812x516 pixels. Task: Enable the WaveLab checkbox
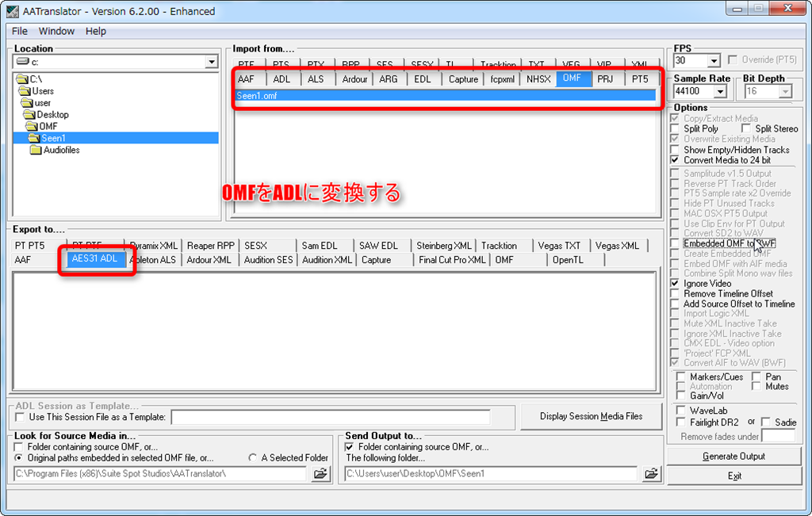681,411
